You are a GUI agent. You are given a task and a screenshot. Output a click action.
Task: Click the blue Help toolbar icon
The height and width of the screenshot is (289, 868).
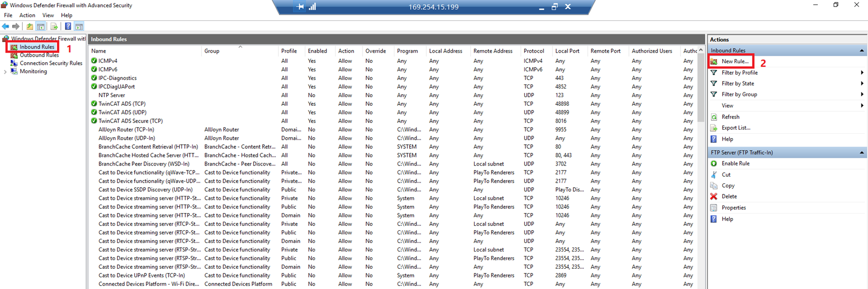click(68, 26)
